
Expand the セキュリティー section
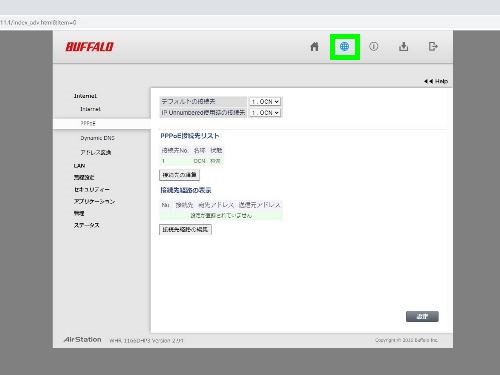pyautogui.click(x=92, y=189)
